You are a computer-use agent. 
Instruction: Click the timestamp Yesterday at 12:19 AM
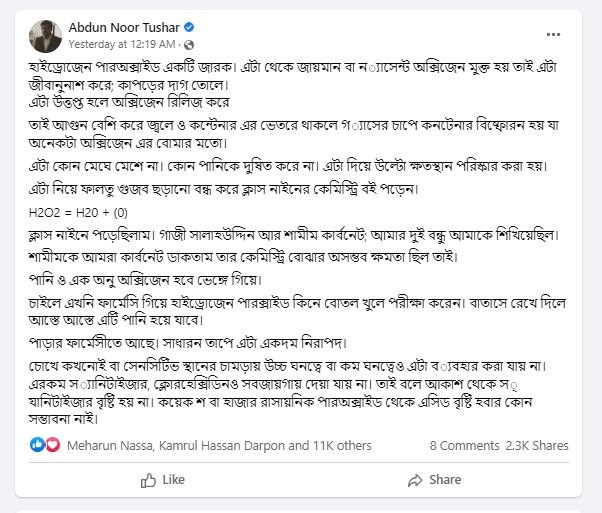tap(122, 45)
